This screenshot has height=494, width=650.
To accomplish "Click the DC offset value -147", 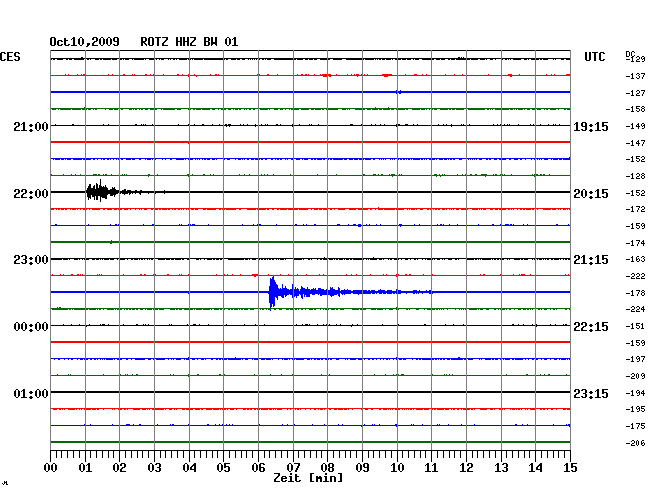I will (635, 143).
